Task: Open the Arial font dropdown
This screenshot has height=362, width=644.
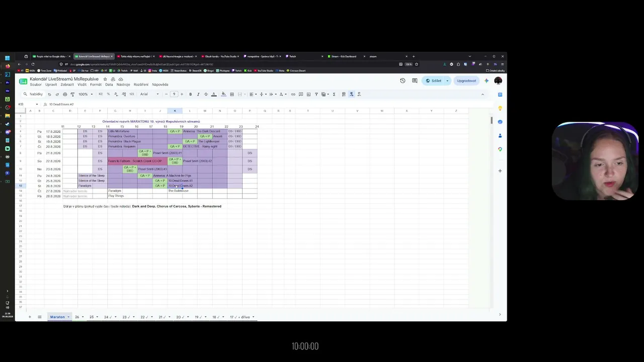Action: 149,94
